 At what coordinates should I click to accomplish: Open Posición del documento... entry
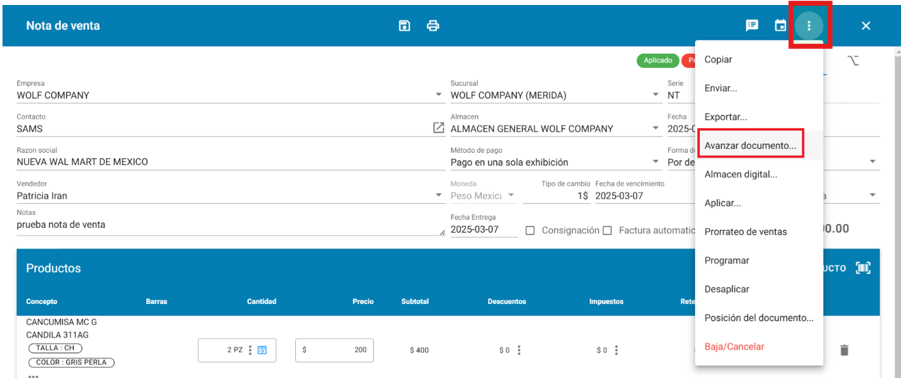[x=758, y=318]
